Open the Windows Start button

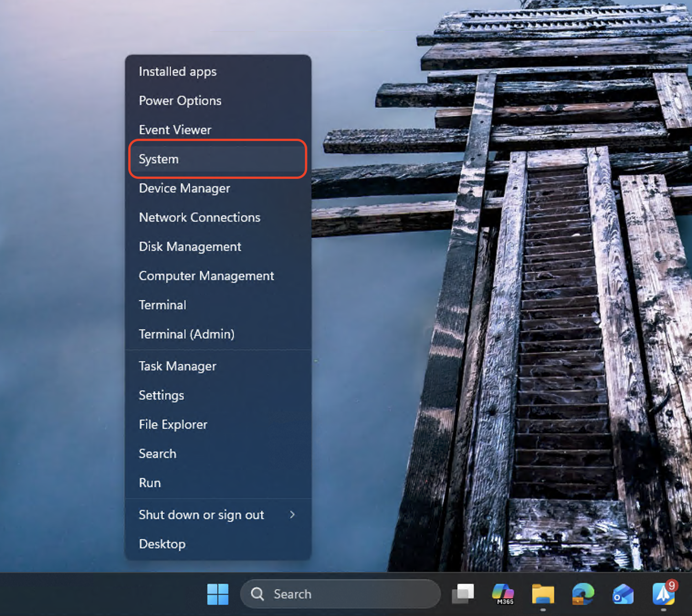point(218,594)
